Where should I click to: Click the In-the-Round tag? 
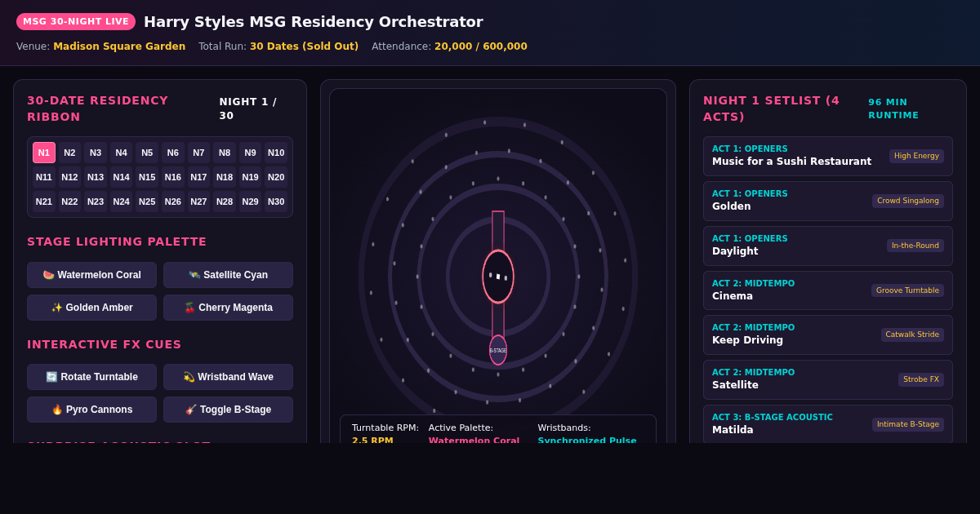[x=915, y=246]
